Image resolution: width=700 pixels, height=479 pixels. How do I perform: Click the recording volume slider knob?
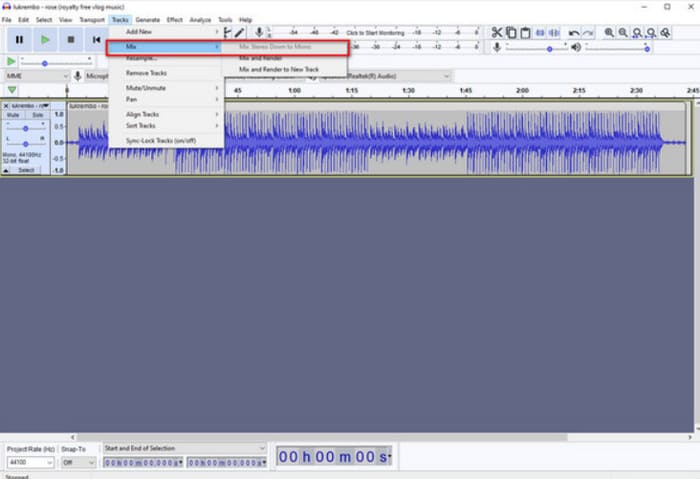coord(550,49)
